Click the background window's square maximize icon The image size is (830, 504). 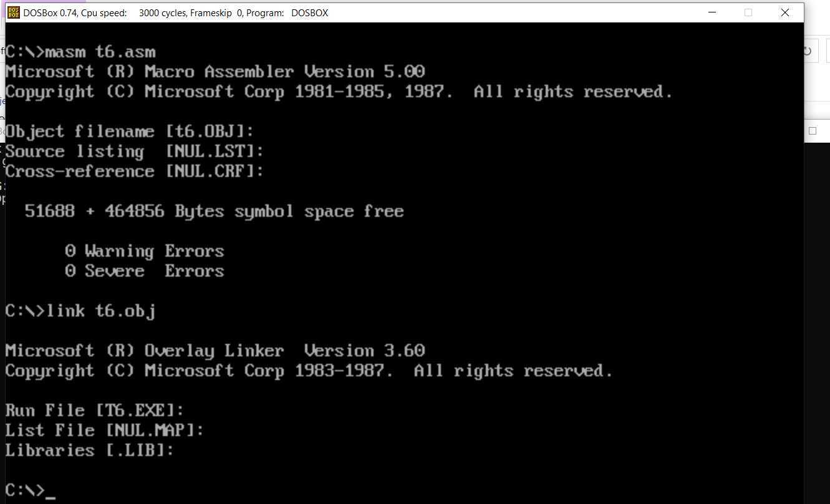click(813, 131)
